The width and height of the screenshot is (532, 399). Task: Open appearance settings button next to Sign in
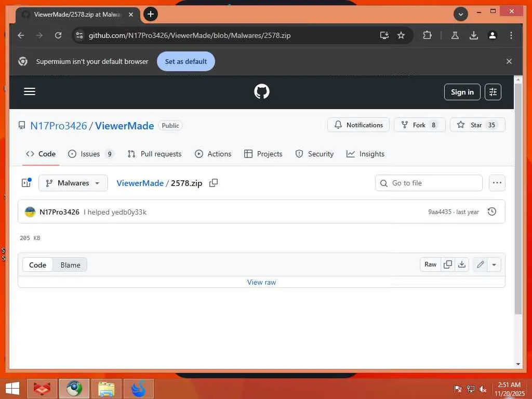click(x=493, y=92)
